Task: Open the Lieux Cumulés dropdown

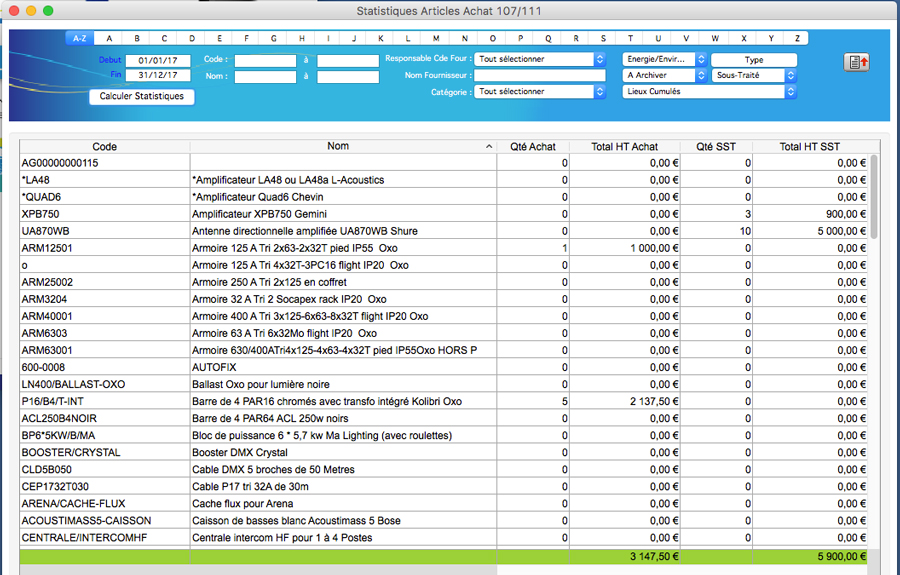Action: [x=709, y=91]
